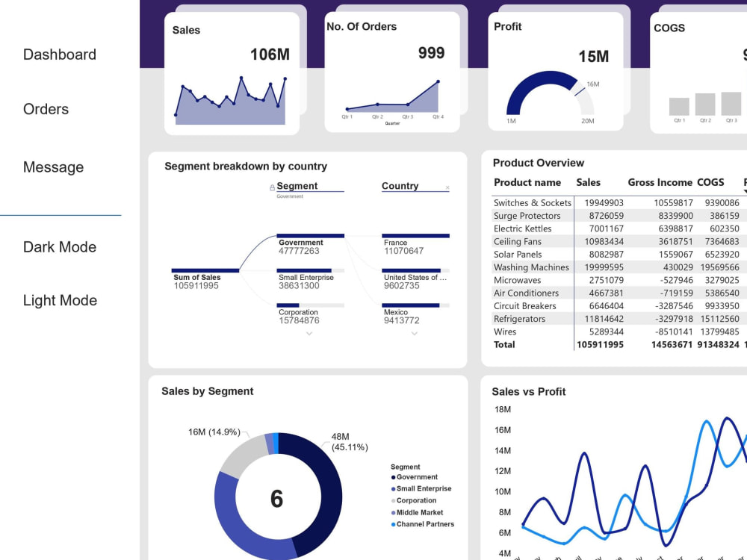The image size is (747, 560).
Task: Expand more segments below Corporation
Action: [x=309, y=333]
